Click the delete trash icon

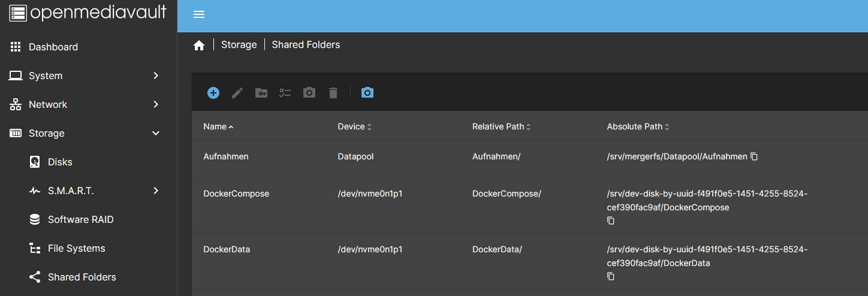(x=333, y=93)
